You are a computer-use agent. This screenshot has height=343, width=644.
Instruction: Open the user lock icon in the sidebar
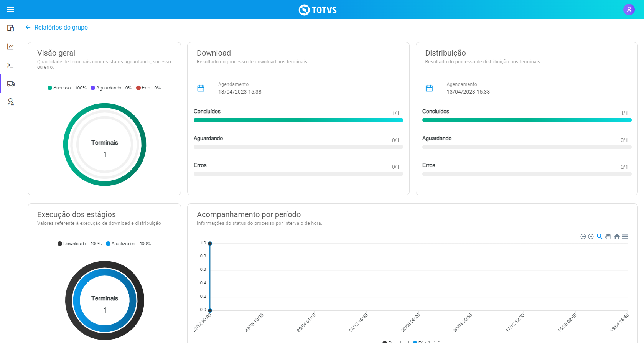(x=11, y=102)
